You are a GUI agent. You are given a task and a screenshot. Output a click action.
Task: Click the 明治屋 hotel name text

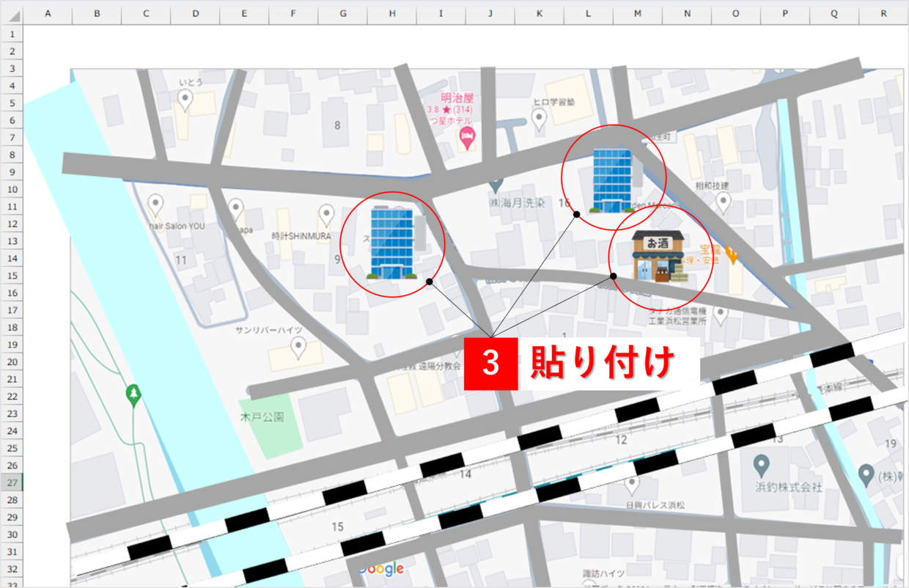[458, 98]
